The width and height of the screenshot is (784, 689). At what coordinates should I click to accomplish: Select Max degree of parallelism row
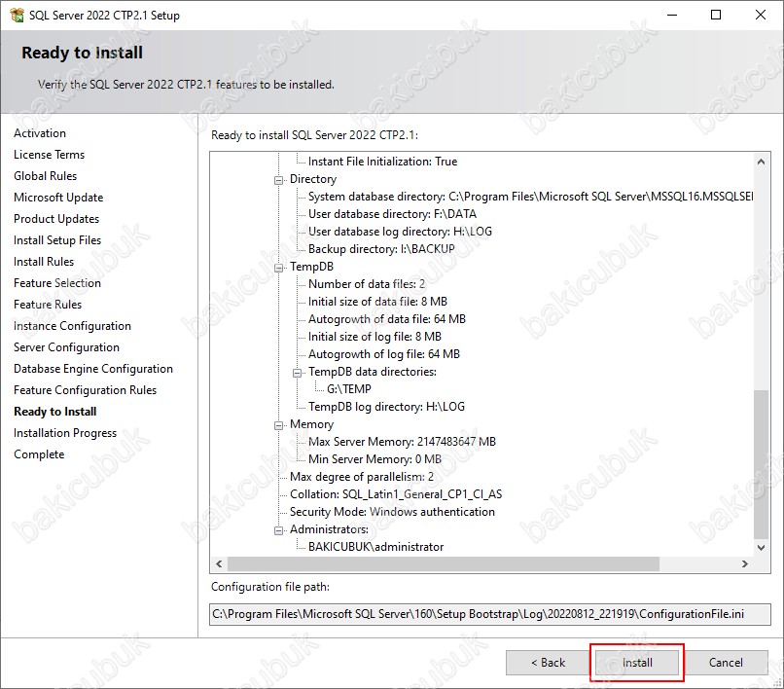(x=362, y=477)
